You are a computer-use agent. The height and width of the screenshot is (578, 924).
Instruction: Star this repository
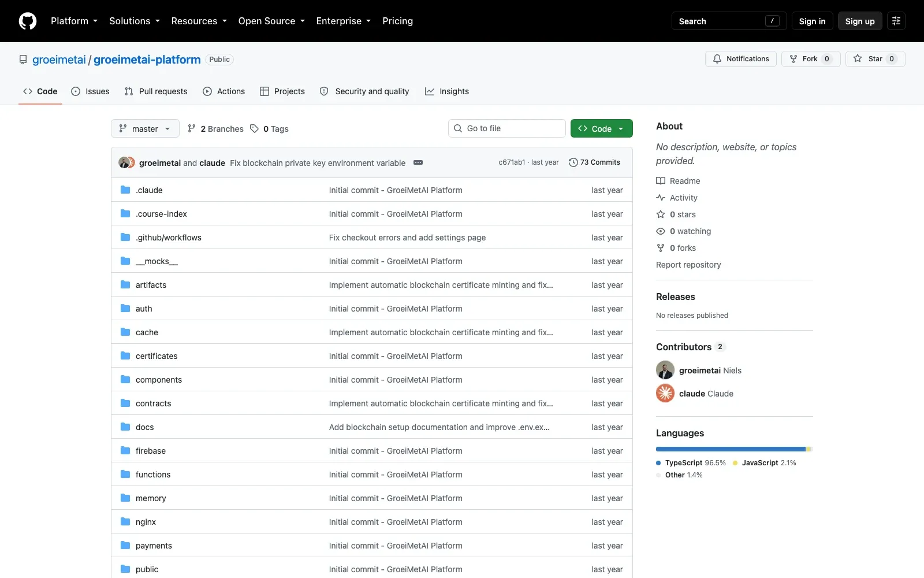point(875,59)
